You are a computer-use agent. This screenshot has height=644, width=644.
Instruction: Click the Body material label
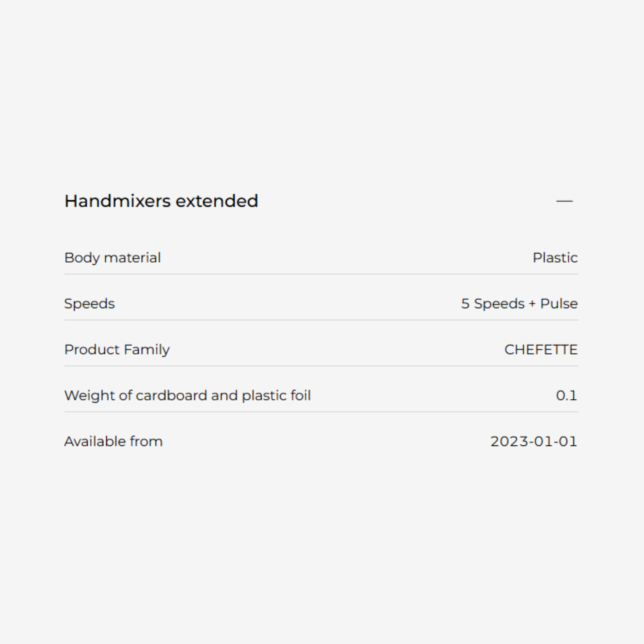point(112,258)
